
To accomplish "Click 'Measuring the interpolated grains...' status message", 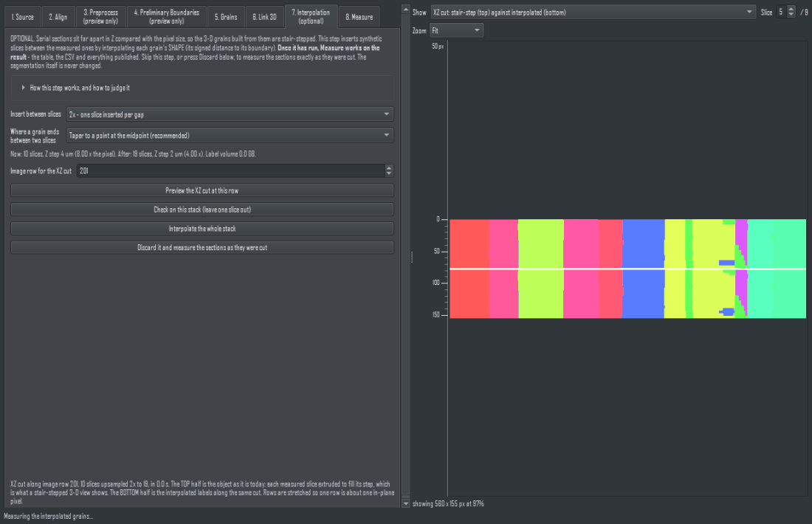I will [48, 516].
